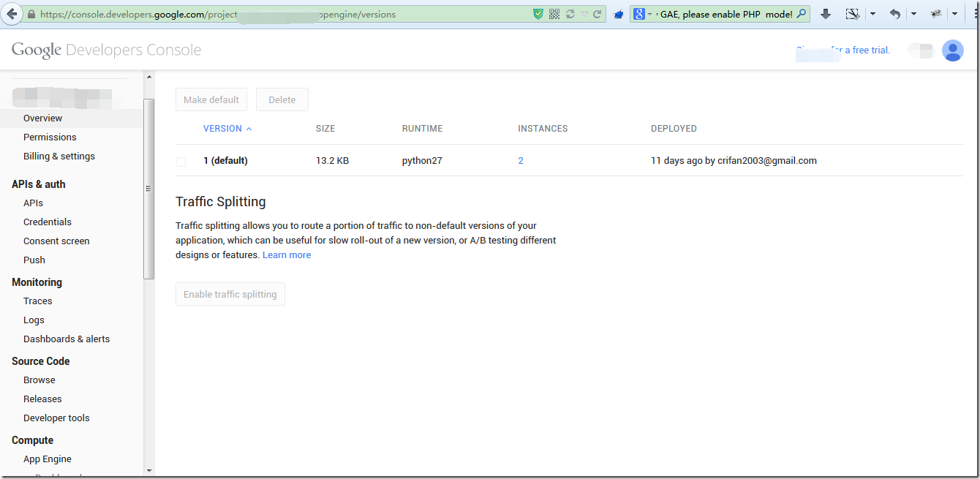
Task: Click the undo arrow toolbar icon
Action: tap(894, 14)
